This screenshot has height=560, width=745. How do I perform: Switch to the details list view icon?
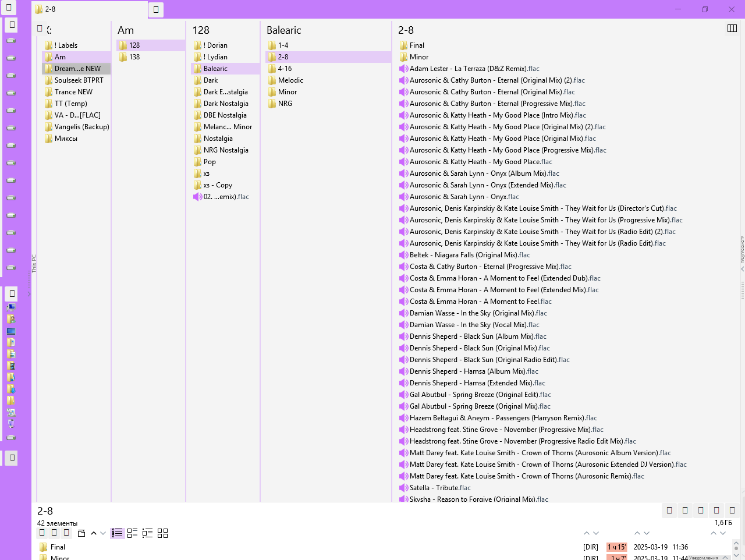pos(132,533)
